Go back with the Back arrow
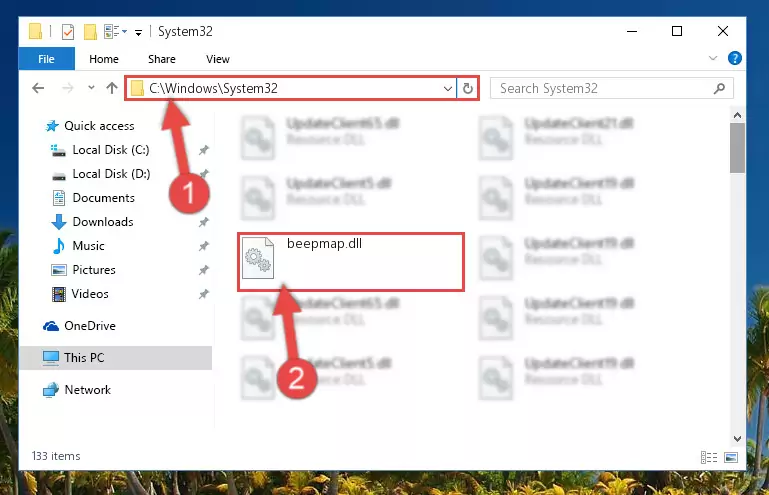This screenshot has width=769, height=495. click(x=38, y=88)
